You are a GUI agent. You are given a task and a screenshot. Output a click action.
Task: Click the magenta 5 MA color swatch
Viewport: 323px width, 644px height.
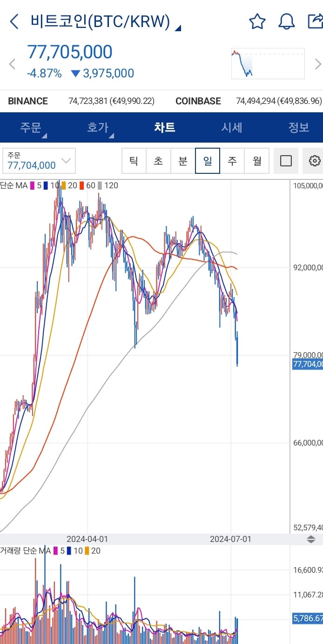(33, 185)
